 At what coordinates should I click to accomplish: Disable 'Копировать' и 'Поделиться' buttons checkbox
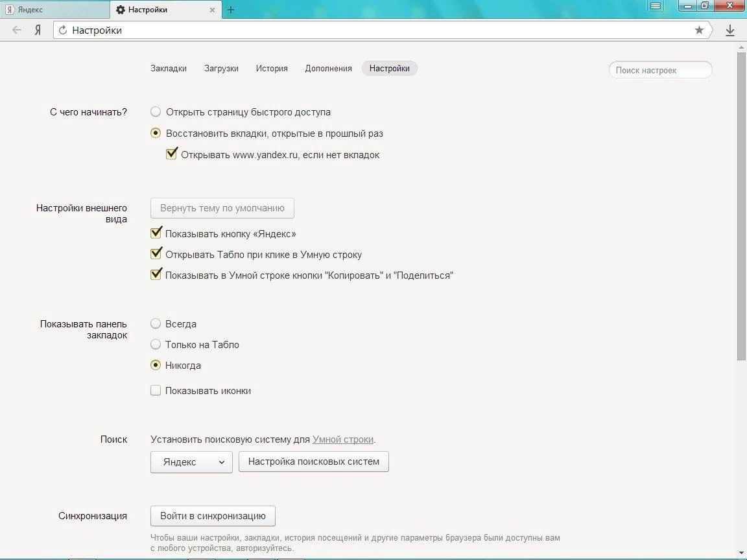[156, 274]
